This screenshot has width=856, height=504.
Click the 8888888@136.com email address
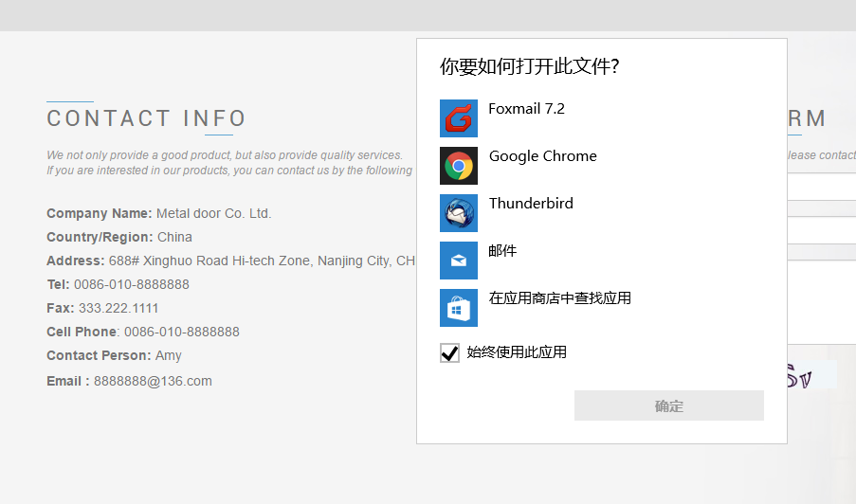pos(153,381)
